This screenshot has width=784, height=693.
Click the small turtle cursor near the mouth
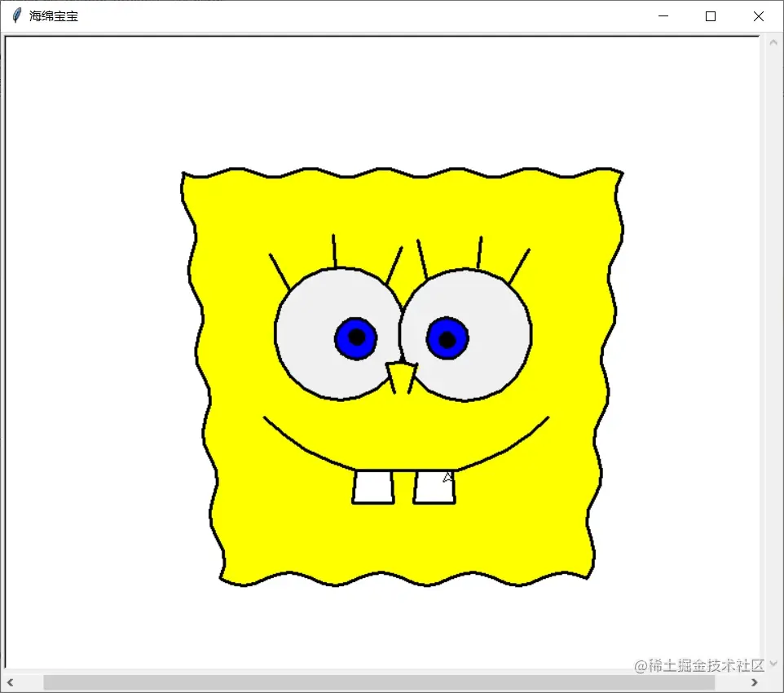click(447, 477)
